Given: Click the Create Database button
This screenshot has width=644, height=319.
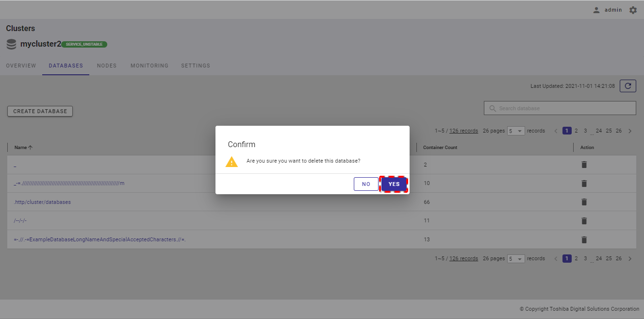Looking at the screenshot, I should point(40,111).
